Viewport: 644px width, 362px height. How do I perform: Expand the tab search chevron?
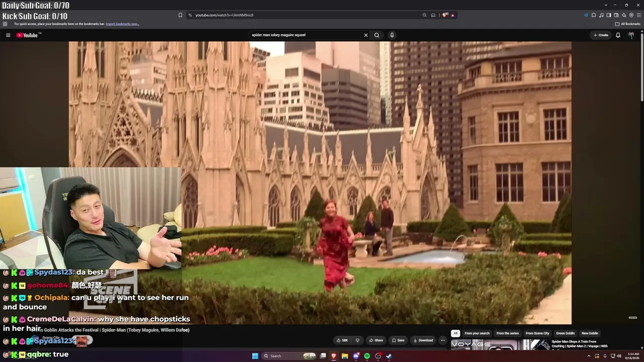click(x=606, y=5)
